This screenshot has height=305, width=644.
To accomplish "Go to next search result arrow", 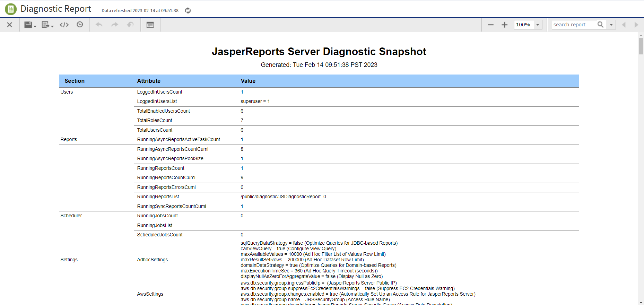I will 636,25.
